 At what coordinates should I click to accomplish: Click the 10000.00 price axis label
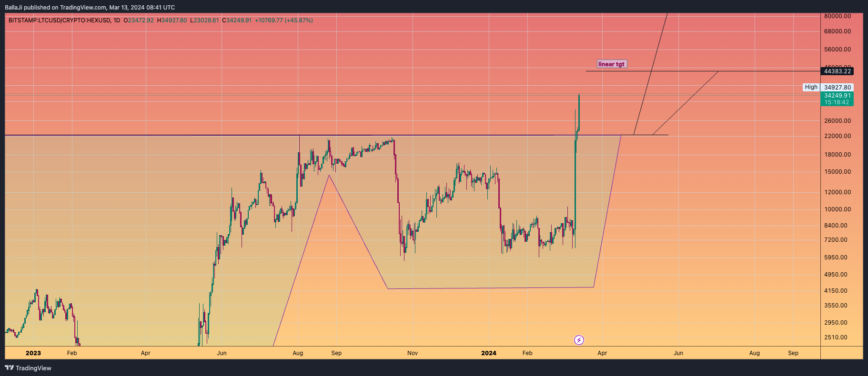(838, 209)
